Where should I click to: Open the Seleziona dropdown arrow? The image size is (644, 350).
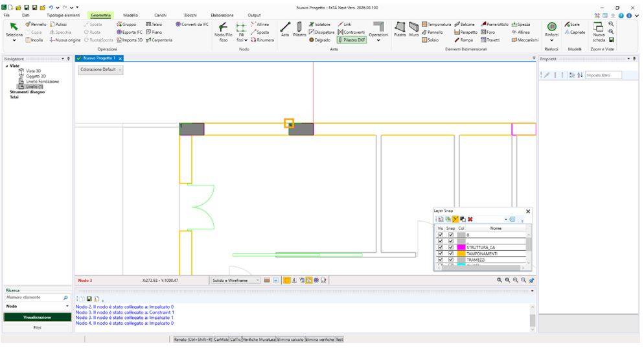point(14,40)
